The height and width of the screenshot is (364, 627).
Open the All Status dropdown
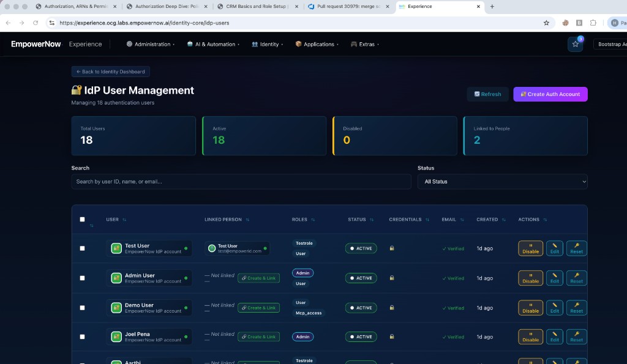pos(502,182)
